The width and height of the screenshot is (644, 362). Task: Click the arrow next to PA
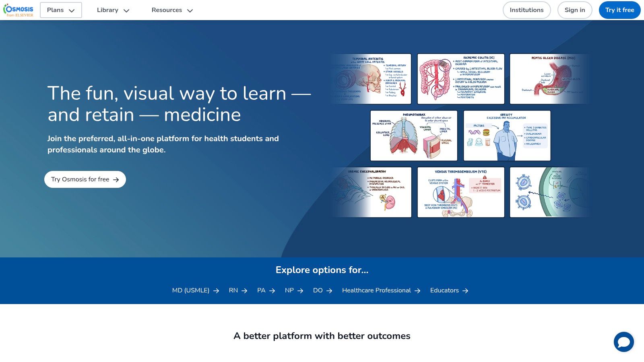pos(272,291)
